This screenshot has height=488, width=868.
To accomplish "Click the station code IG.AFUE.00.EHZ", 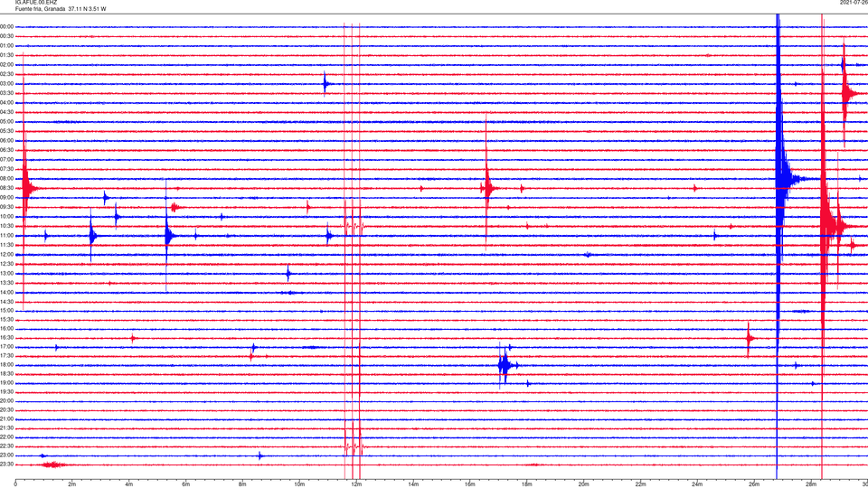I will [36, 3].
